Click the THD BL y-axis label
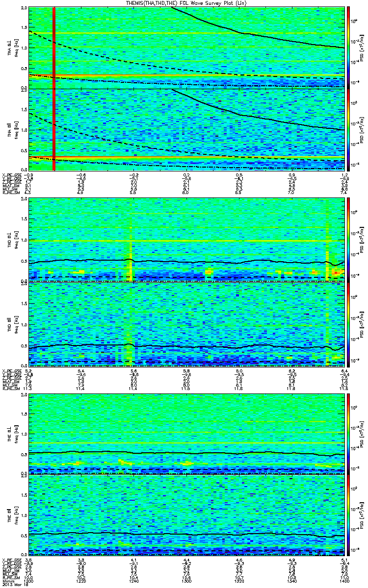Viewport: 368px width, 588px height. pos(9,239)
